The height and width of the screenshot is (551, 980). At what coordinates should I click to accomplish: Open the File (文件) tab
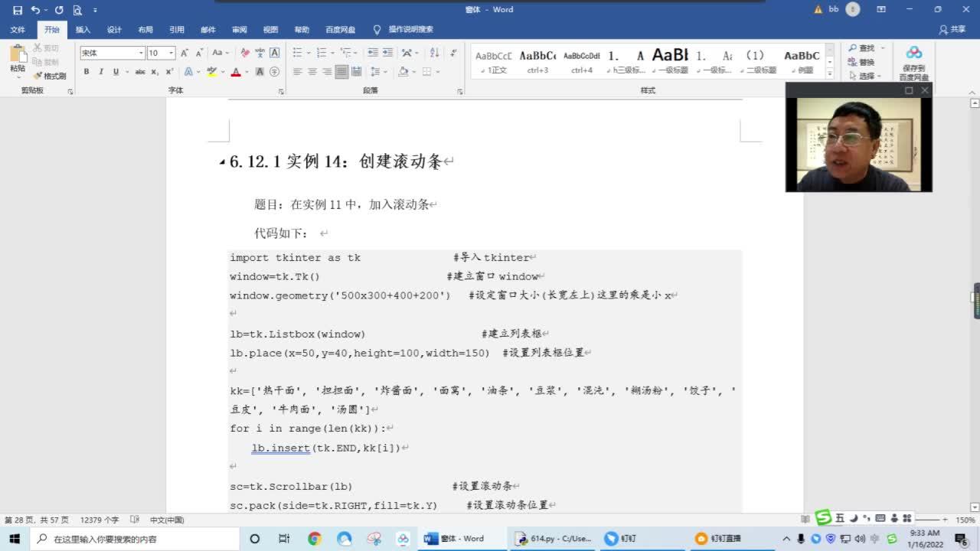(x=18, y=30)
